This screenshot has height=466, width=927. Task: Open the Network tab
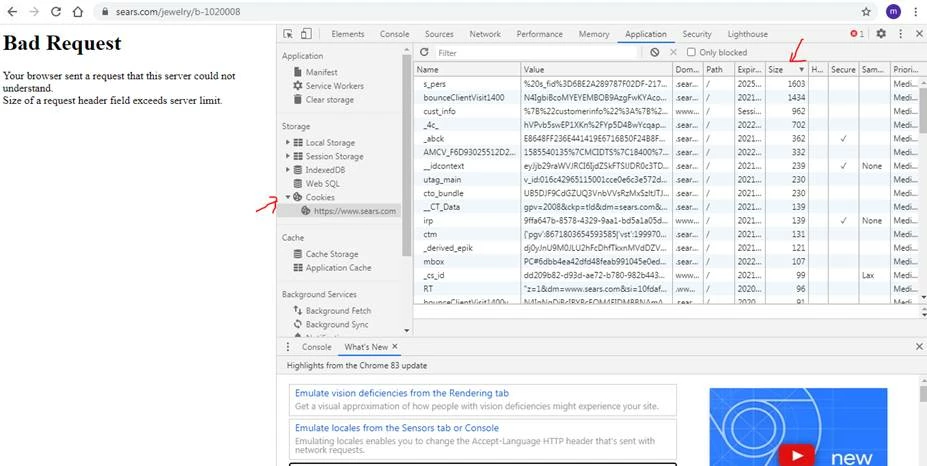[485, 34]
